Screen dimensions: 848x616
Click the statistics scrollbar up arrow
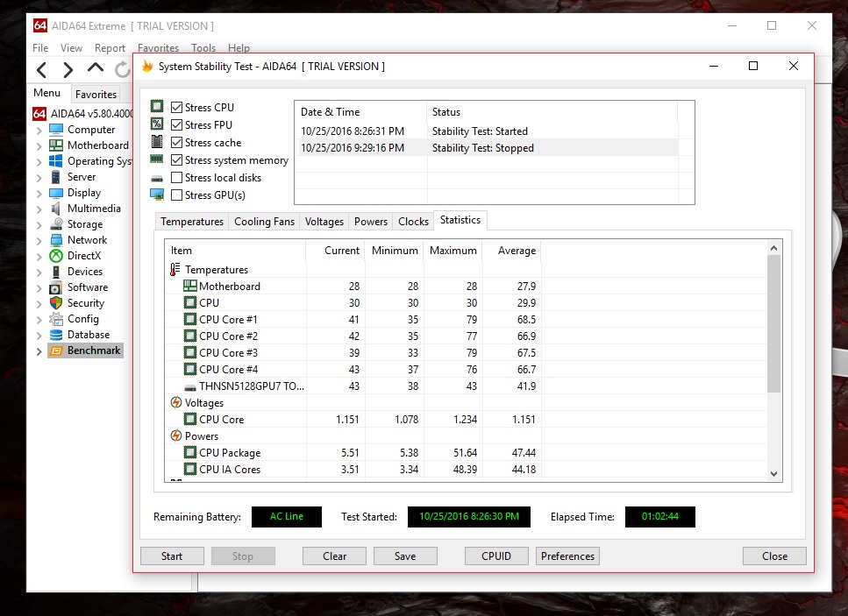[774, 248]
